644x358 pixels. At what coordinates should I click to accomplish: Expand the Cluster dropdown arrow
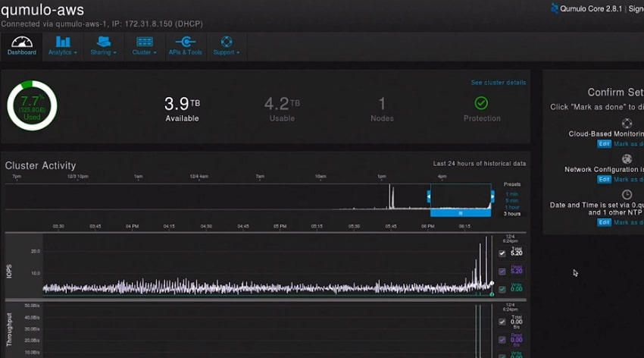coord(155,52)
